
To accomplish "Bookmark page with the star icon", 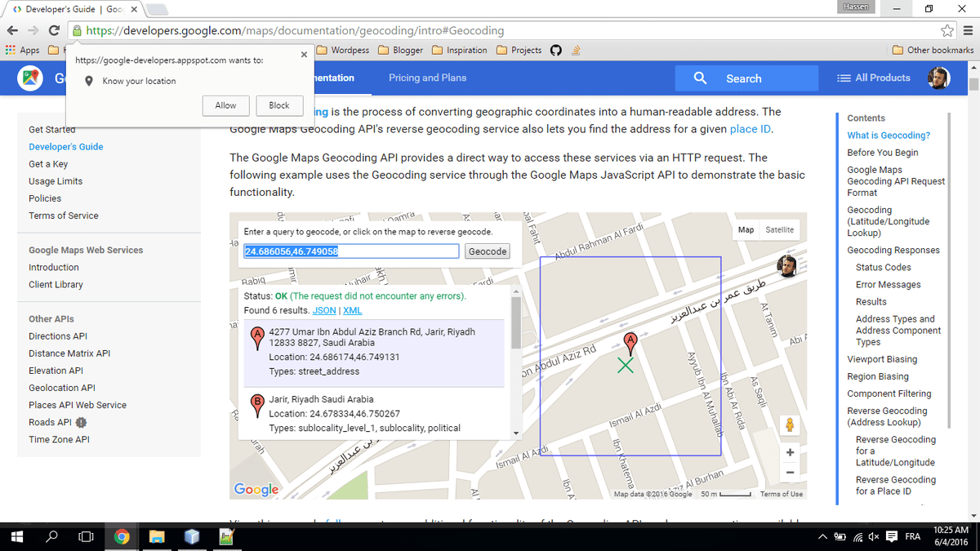I will [x=947, y=31].
